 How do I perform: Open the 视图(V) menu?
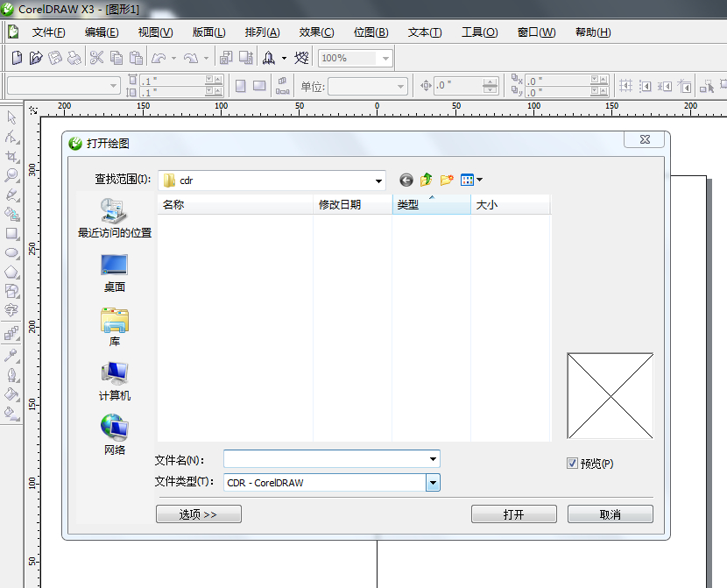pyautogui.click(x=156, y=32)
